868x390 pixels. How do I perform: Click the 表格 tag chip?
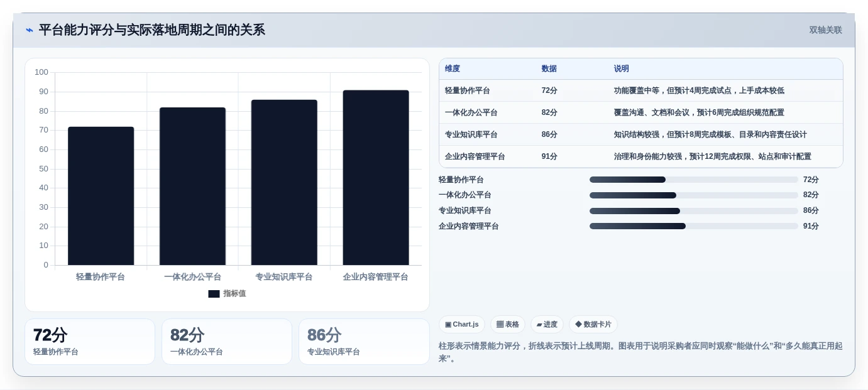click(x=508, y=325)
